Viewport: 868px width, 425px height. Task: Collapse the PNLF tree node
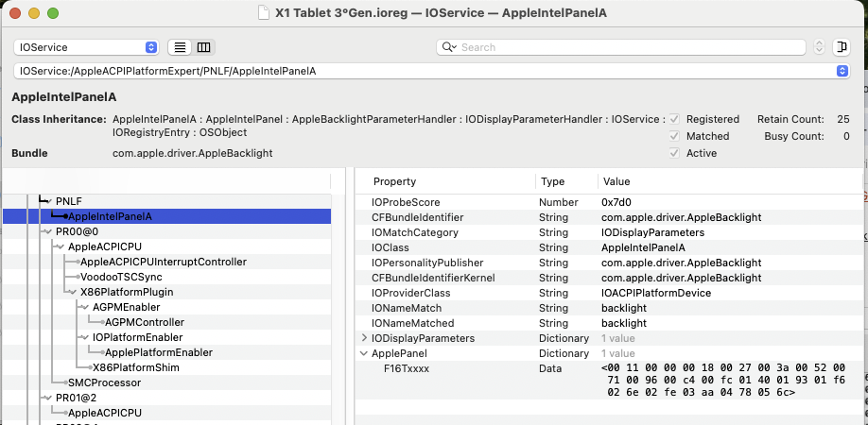[49, 202]
